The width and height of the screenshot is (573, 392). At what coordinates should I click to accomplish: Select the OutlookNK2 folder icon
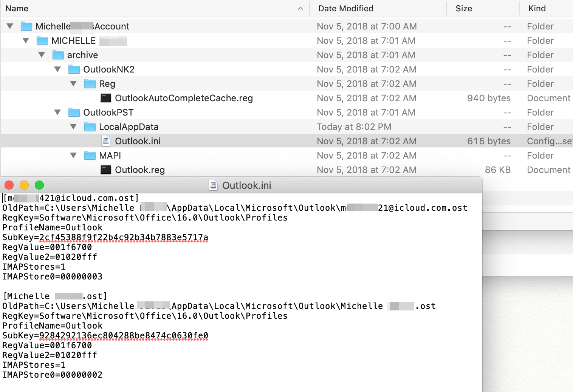point(74,69)
